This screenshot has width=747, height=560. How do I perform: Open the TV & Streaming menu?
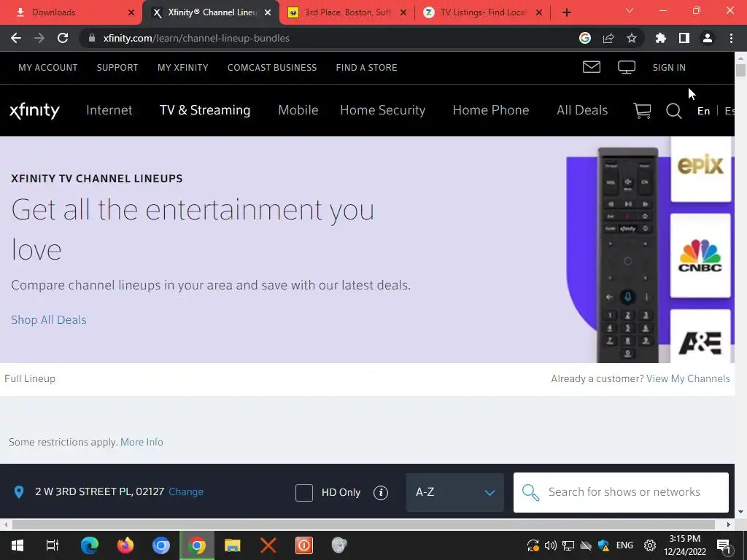(205, 110)
